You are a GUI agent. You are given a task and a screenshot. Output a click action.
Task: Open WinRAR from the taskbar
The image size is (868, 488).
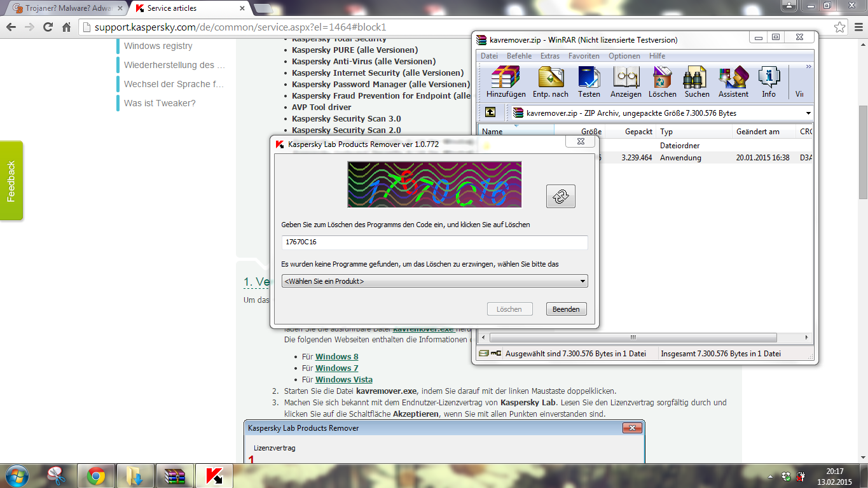[x=174, y=476]
